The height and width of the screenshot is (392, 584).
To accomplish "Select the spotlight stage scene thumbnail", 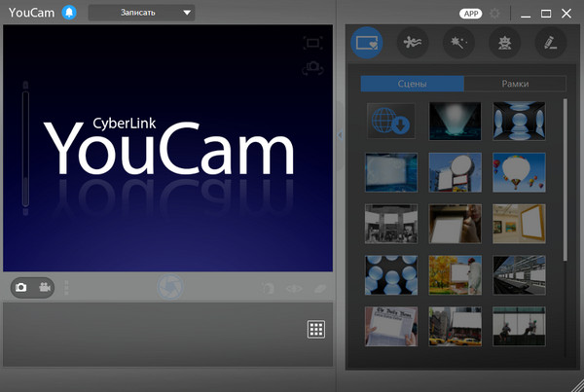I will coord(455,121).
